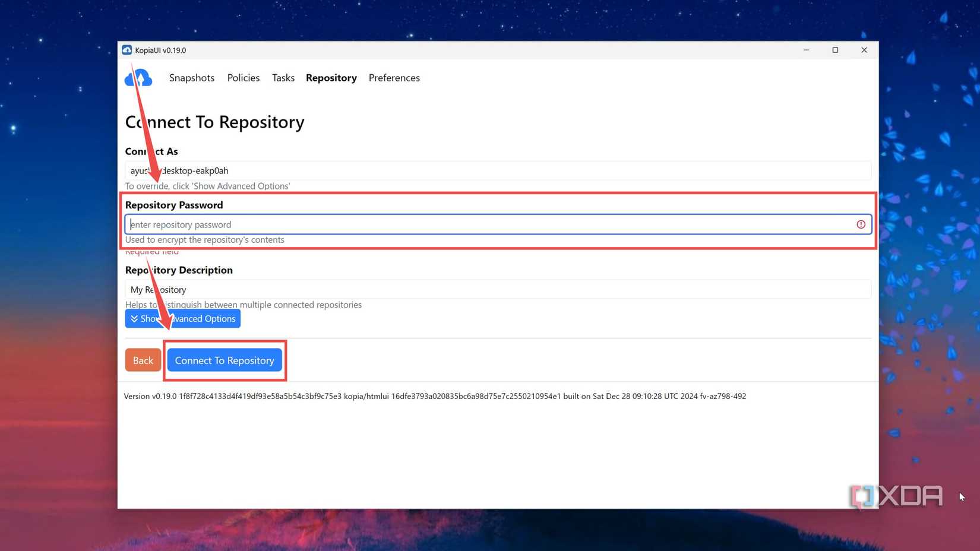Click the version info text at the bottom
The width and height of the screenshot is (980, 551).
(435, 396)
